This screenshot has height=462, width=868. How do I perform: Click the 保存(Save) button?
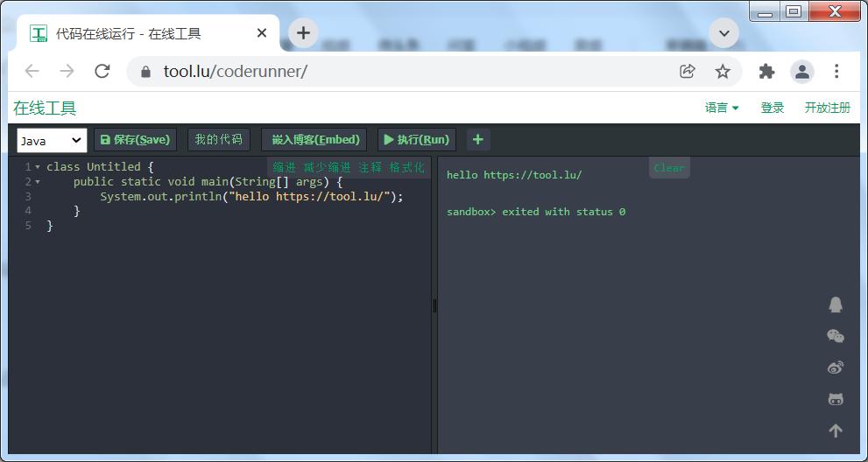pos(135,139)
